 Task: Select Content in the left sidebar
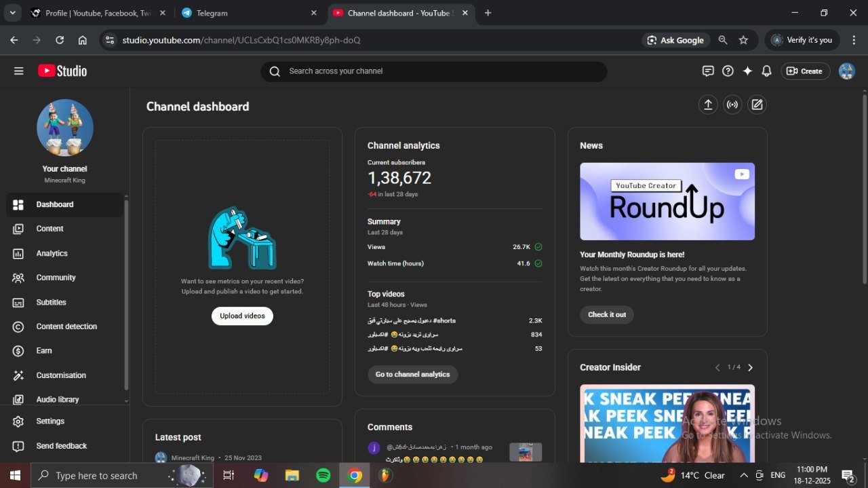pyautogui.click(x=50, y=229)
